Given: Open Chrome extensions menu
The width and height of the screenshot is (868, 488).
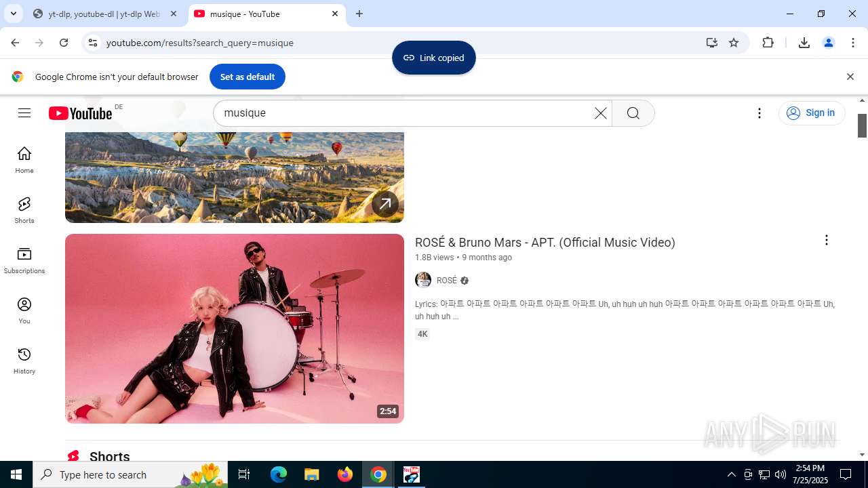Looking at the screenshot, I should [x=768, y=43].
